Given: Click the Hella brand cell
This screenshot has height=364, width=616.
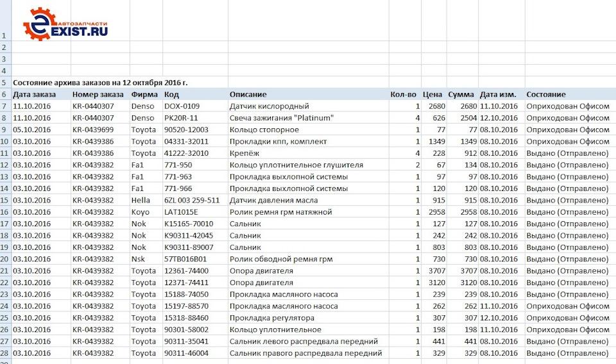Looking at the screenshot, I should [142, 200].
